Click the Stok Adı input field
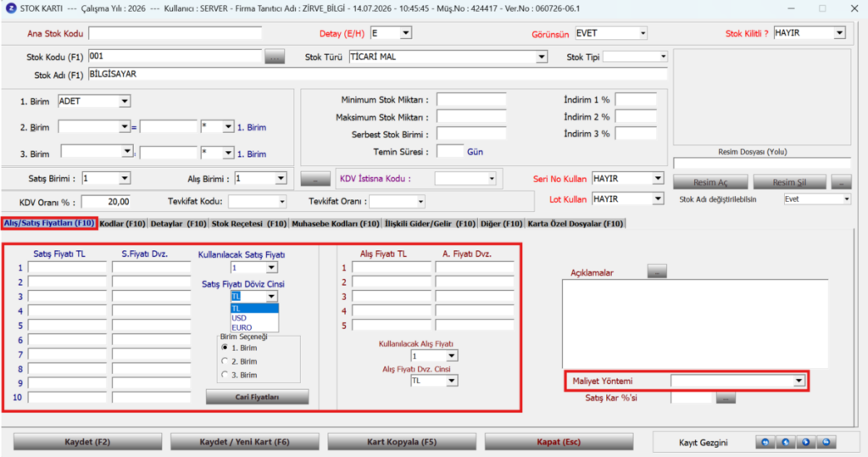868x457 pixels. click(377, 75)
